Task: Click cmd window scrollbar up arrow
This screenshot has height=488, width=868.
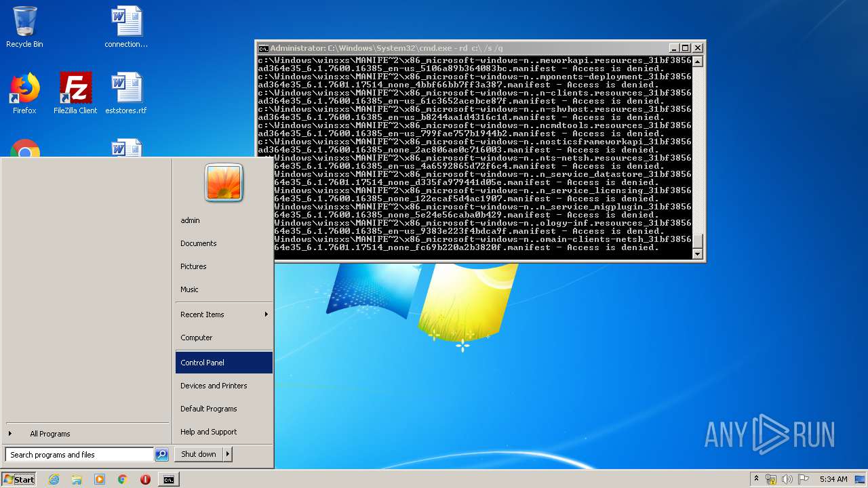Action: coord(697,62)
